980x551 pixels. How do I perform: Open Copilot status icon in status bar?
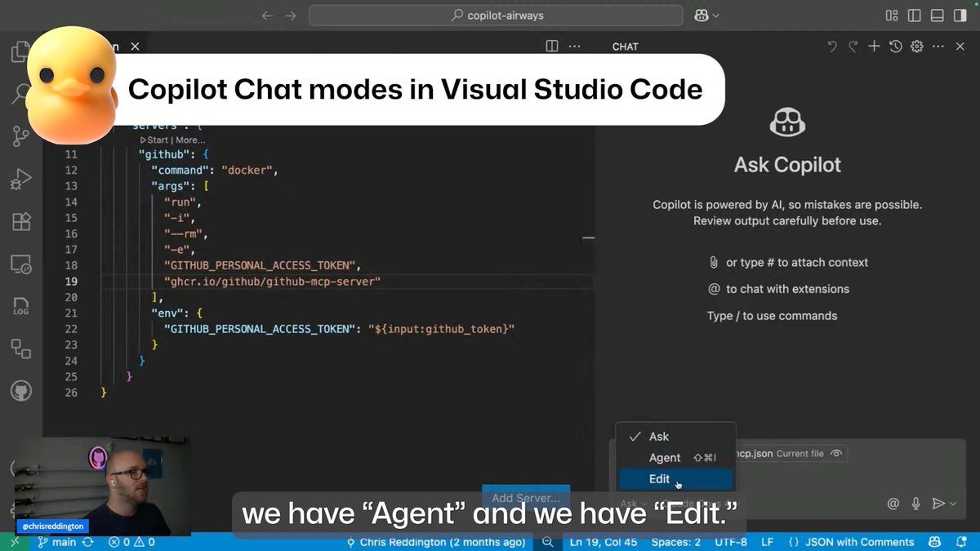(x=936, y=542)
